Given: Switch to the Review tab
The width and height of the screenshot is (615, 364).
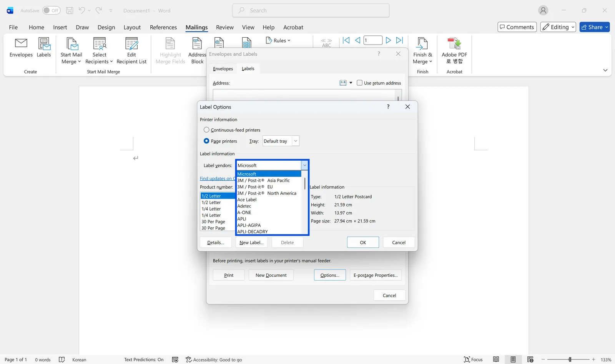Looking at the screenshot, I should tap(225, 27).
